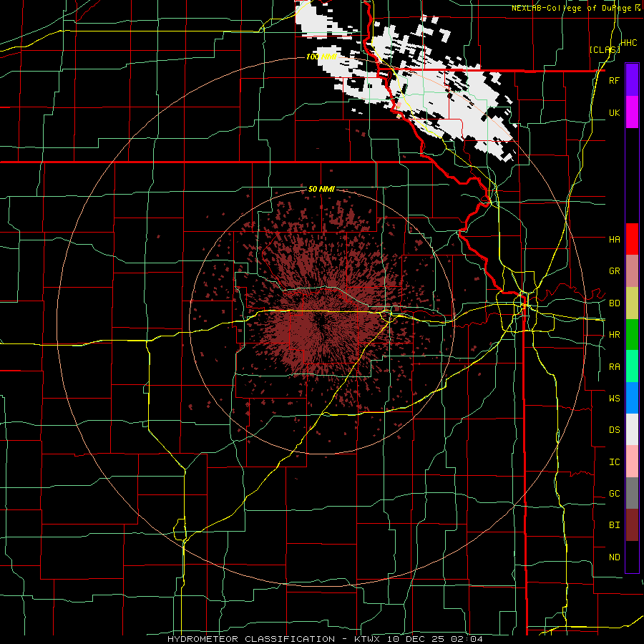Click the HR legend label
644x644 pixels.
point(615,335)
